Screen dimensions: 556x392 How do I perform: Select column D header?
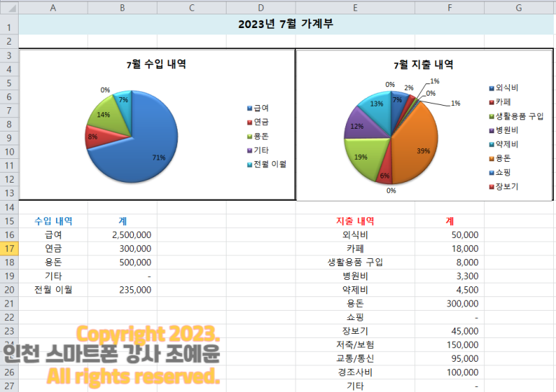[260, 8]
